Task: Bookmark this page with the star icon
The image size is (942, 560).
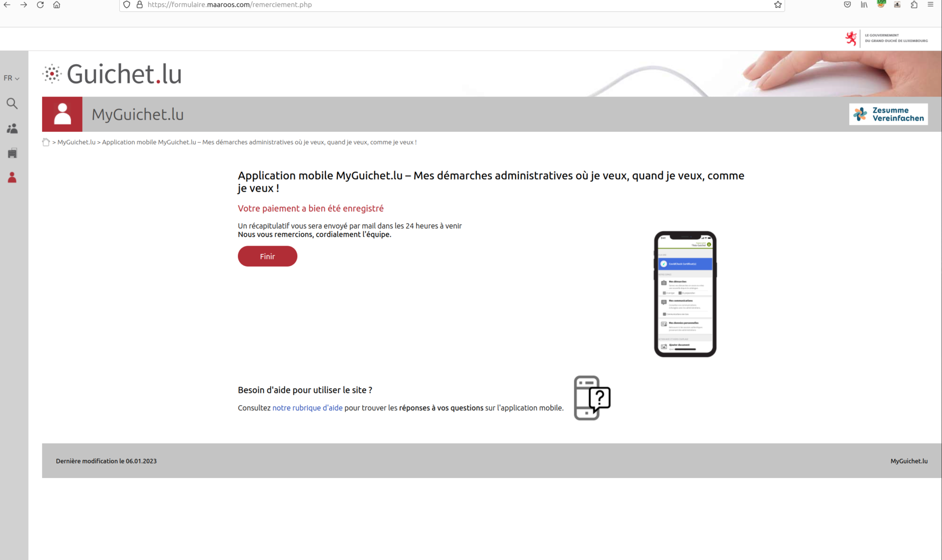Action: click(778, 4)
